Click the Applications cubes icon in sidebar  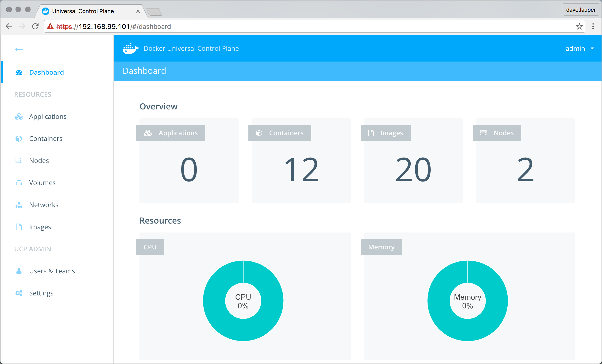pos(19,117)
